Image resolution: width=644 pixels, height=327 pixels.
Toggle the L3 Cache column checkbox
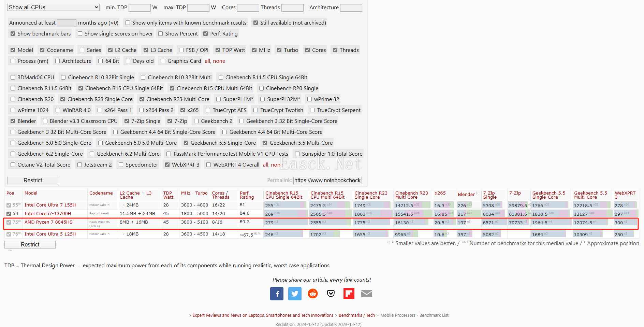(146, 50)
